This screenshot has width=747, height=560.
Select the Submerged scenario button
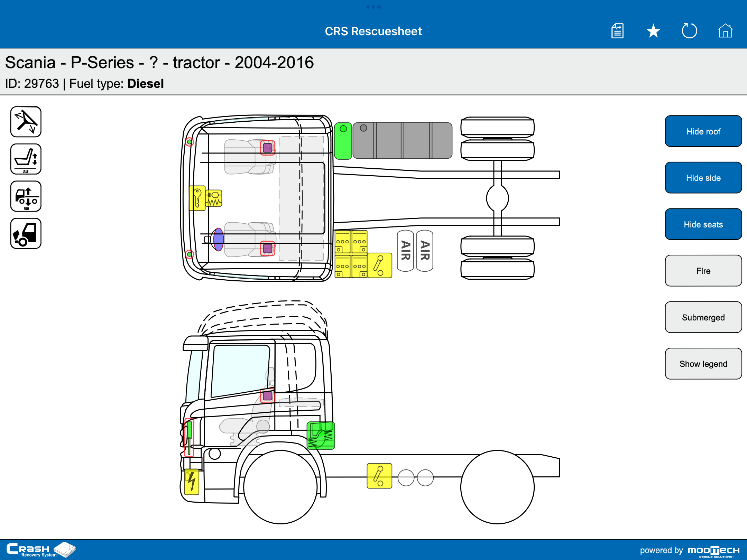pyautogui.click(x=703, y=317)
